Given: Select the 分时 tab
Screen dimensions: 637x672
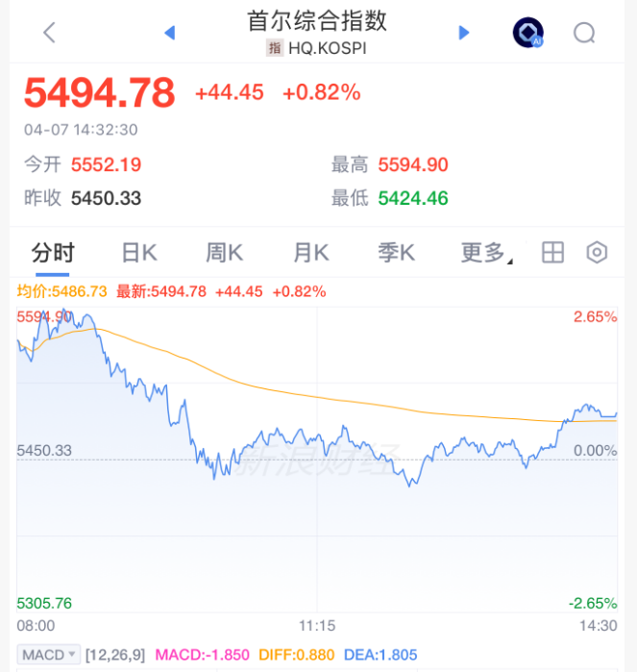Looking at the screenshot, I should click(x=53, y=253).
